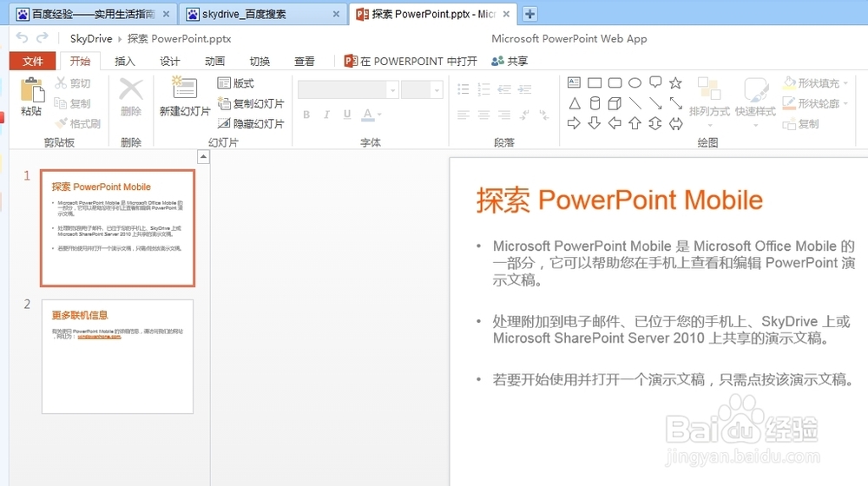The width and height of the screenshot is (868, 486).
Task: Open Quick Styles (快速样式) dropdown
Action: [x=755, y=102]
